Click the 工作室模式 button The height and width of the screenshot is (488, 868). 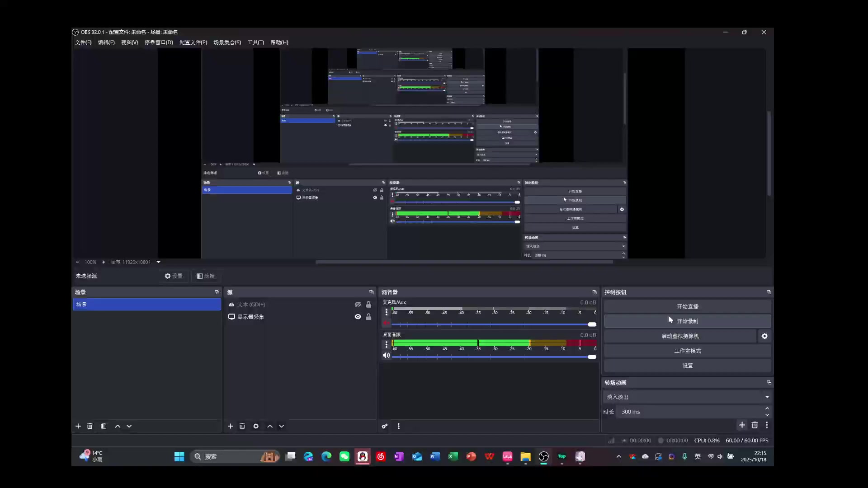coord(687,351)
